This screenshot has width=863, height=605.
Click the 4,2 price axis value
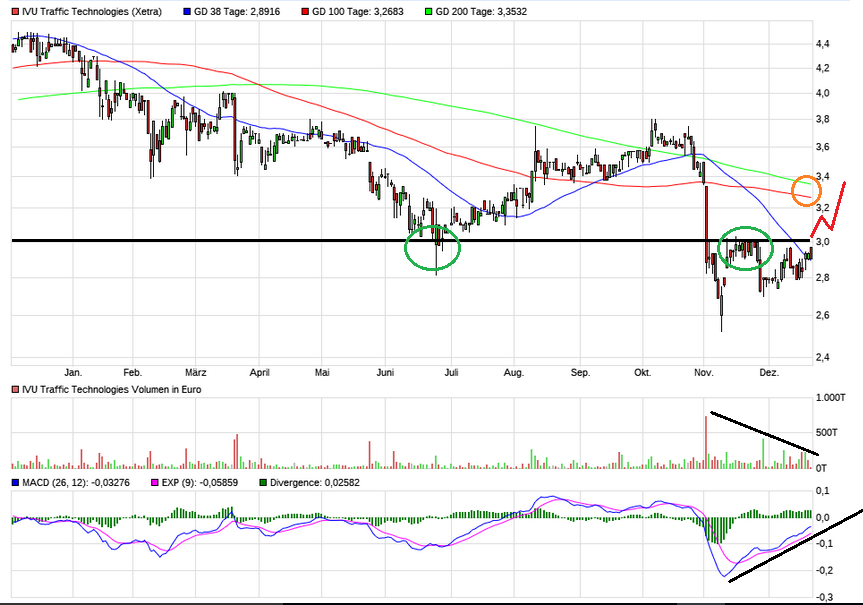tap(823, 68)
